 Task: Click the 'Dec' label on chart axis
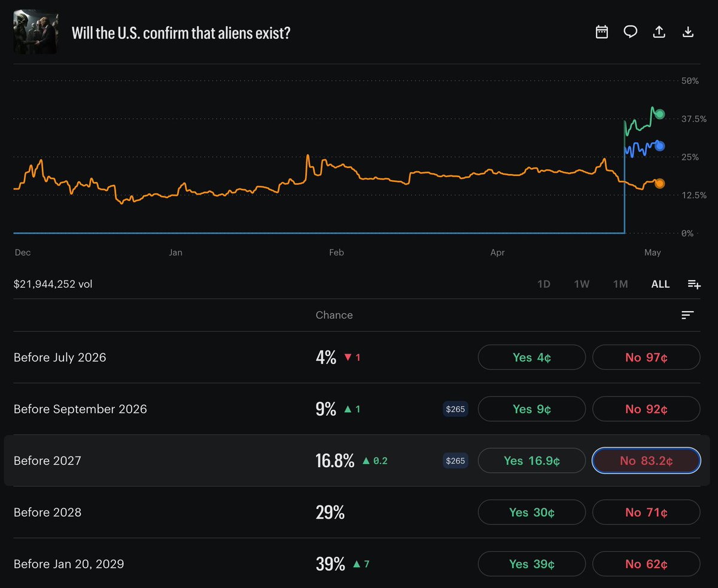pyautogui.click(x=23, y=252)
